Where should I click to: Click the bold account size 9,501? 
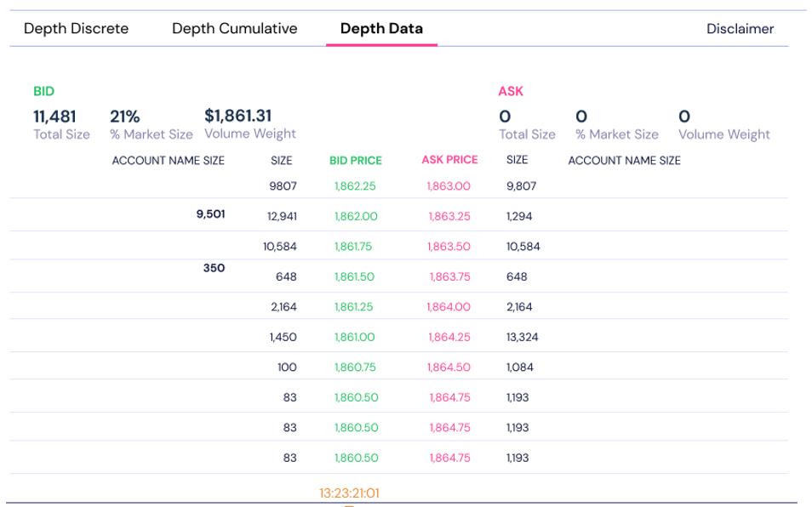tap(211, 214)
